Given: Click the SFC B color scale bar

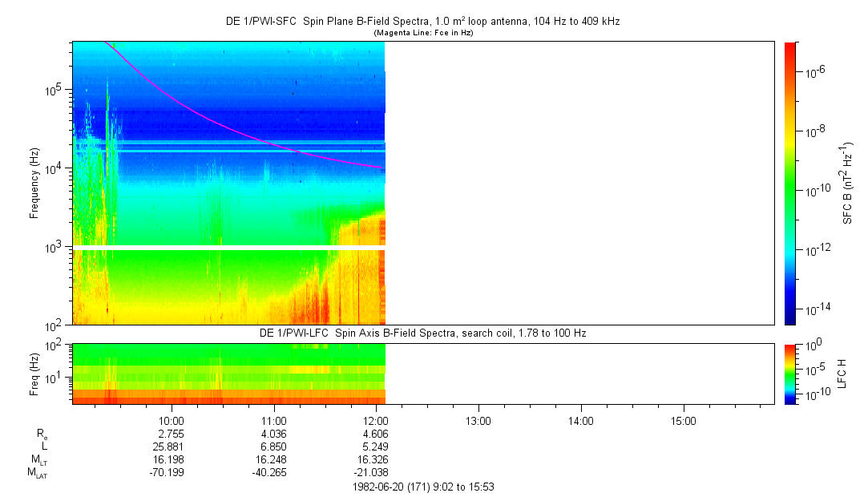Looking at the screenshot, I should [x=789, y=183].
